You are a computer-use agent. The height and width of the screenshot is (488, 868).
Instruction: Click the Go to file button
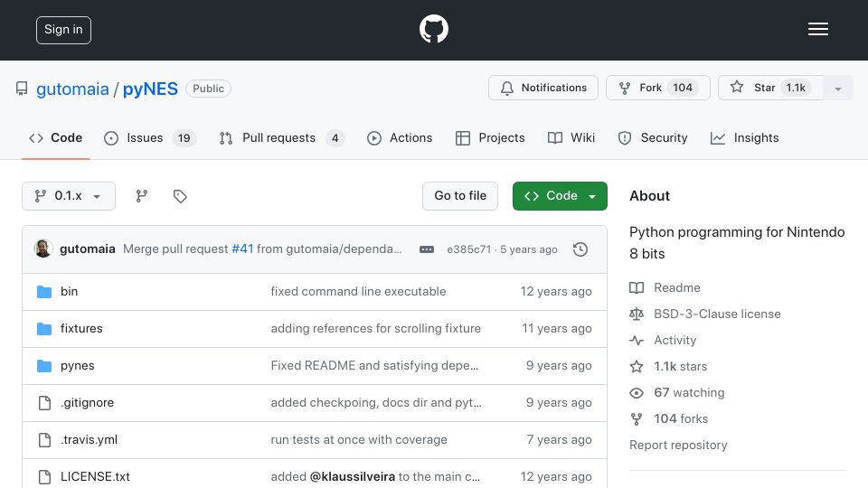click(x=460, y=196)
